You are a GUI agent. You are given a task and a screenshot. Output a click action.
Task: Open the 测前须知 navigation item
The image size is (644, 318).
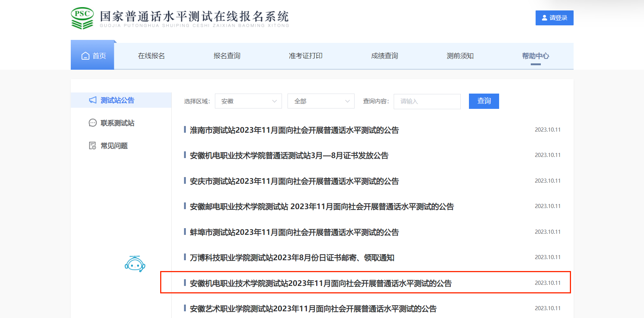(460, 56)
